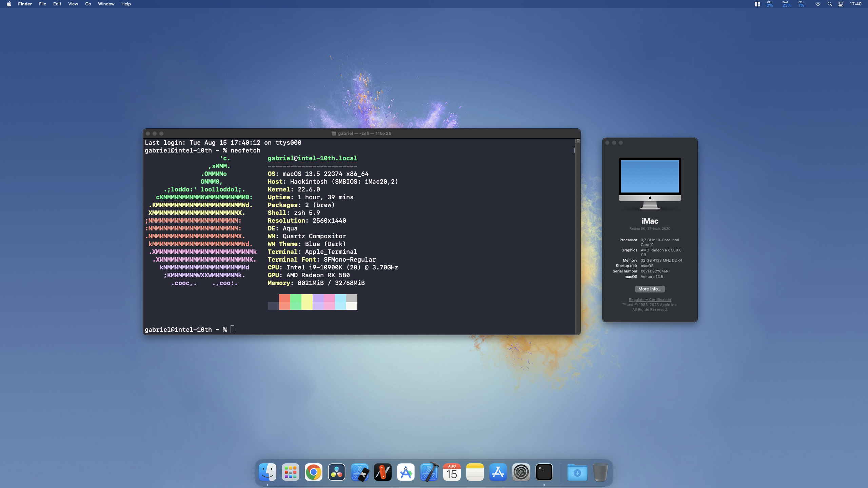868x488 pixels.
Task: Open System Settings from the Dock
Action: click(521, 472)
